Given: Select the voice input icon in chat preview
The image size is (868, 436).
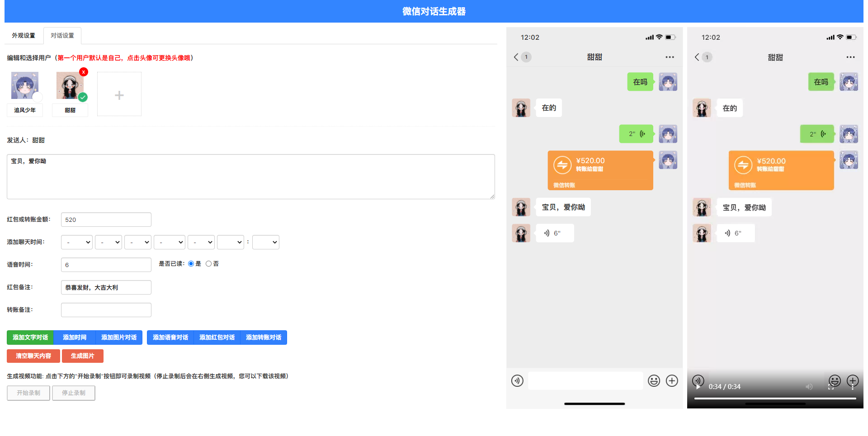Looking at the screenshot, I should [517, 381].
